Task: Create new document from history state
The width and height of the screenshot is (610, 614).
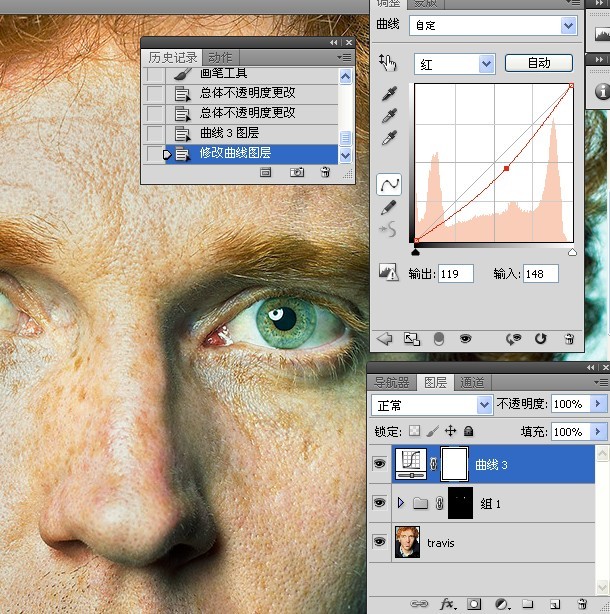Action: pyautogui.click(x=265, y=172)
